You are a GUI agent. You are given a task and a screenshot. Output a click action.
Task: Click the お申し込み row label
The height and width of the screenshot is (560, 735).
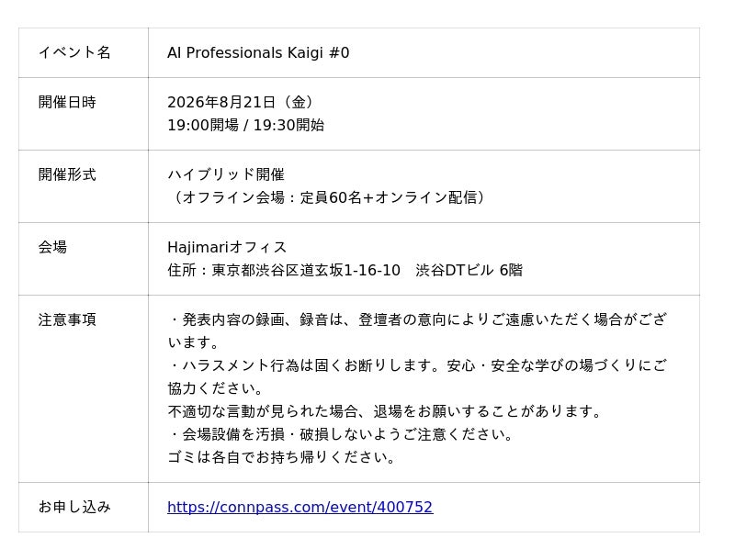pos(74,507)
